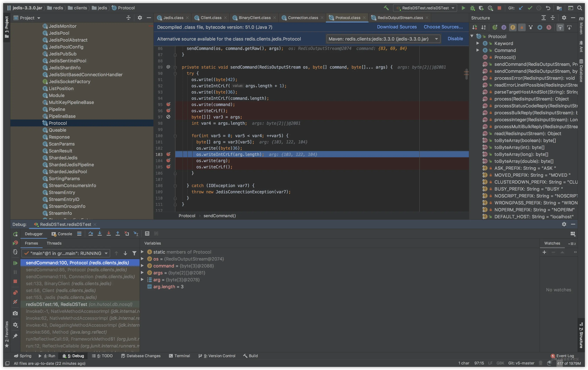Image resolution: width=588 pixels, height=370 pixels.
Task: Click View Breakpoints double red dots icon
Action: (15, 293)
